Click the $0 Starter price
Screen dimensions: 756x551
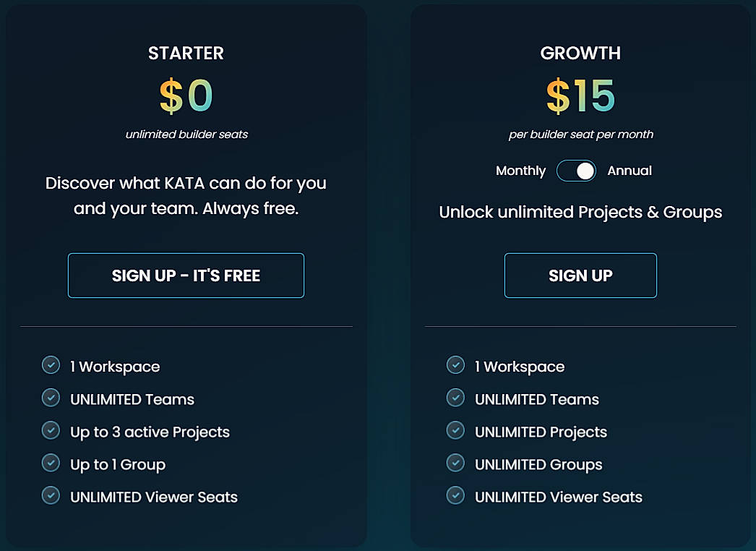[x=186, y=95]
